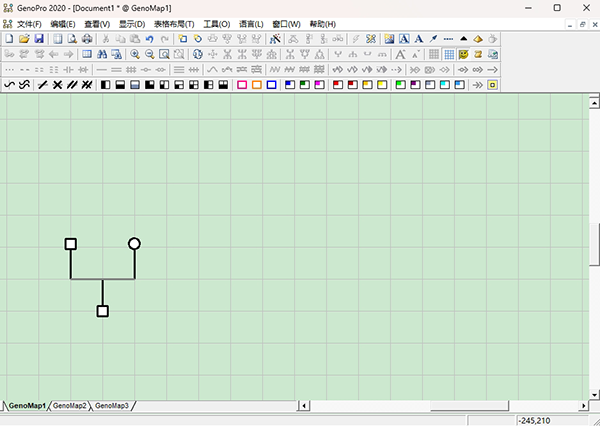This screenshot has height=426, width=600.
Task: Apply the single wavy line relationship
Action: tap(10, 85)
